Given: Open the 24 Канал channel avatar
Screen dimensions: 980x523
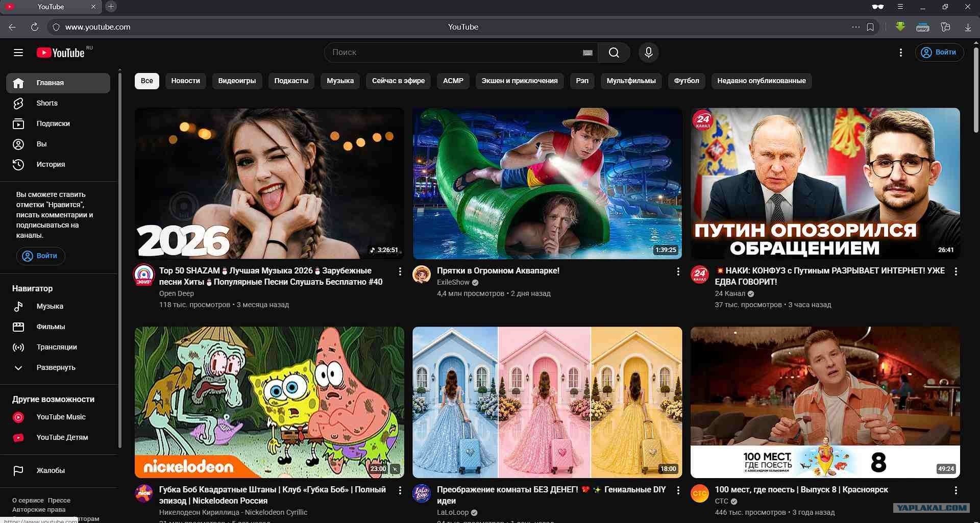Looking at the screenshot, I should tap(700, 275).
